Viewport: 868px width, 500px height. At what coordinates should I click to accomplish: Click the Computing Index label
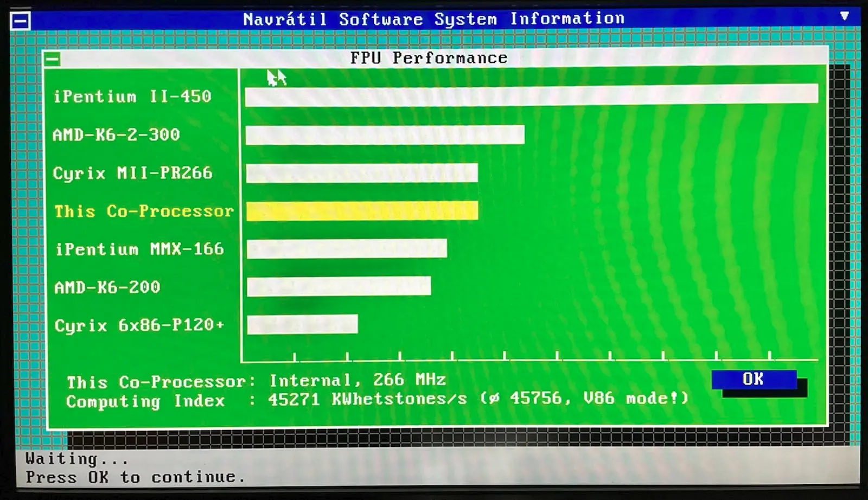(x=145, y=401)
